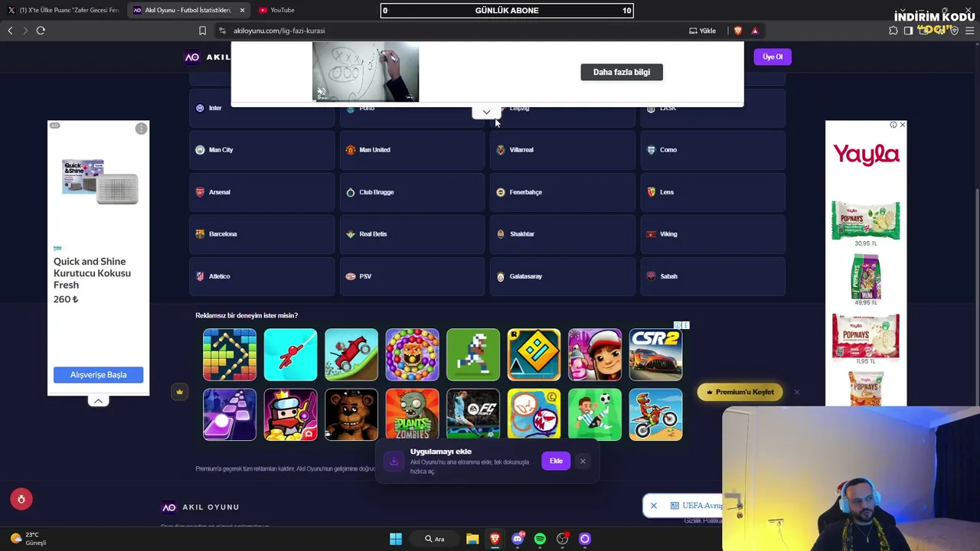Open the Retro Bowl pixel football game
This screenshot has width=980, height=551.
click(x=473, y=354)
